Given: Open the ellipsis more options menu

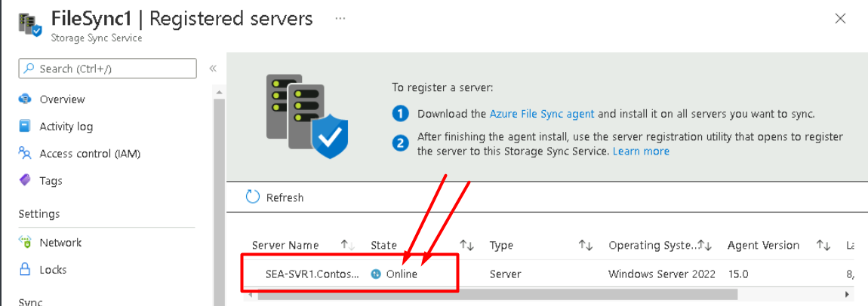Looking at the screenshot, I should [340, 18].
